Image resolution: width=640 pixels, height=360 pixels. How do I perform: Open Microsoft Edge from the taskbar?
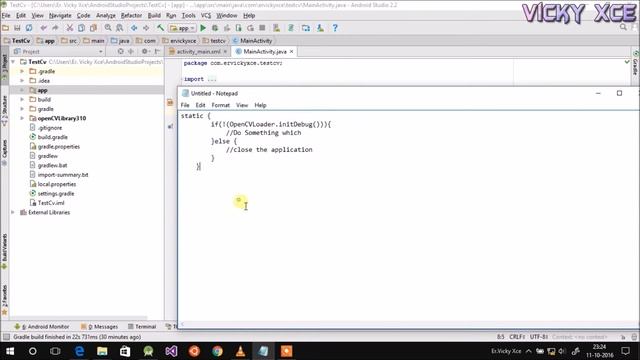(79, 351)
